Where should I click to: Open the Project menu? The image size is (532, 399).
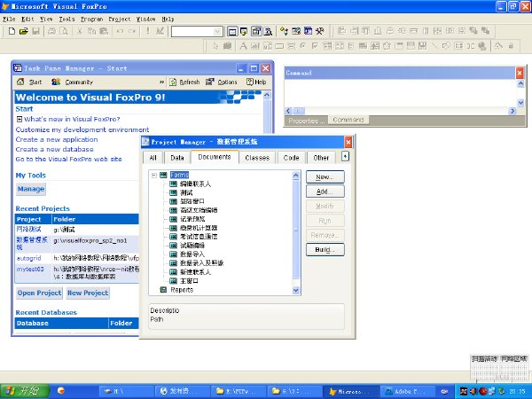(x=120, y=19)
